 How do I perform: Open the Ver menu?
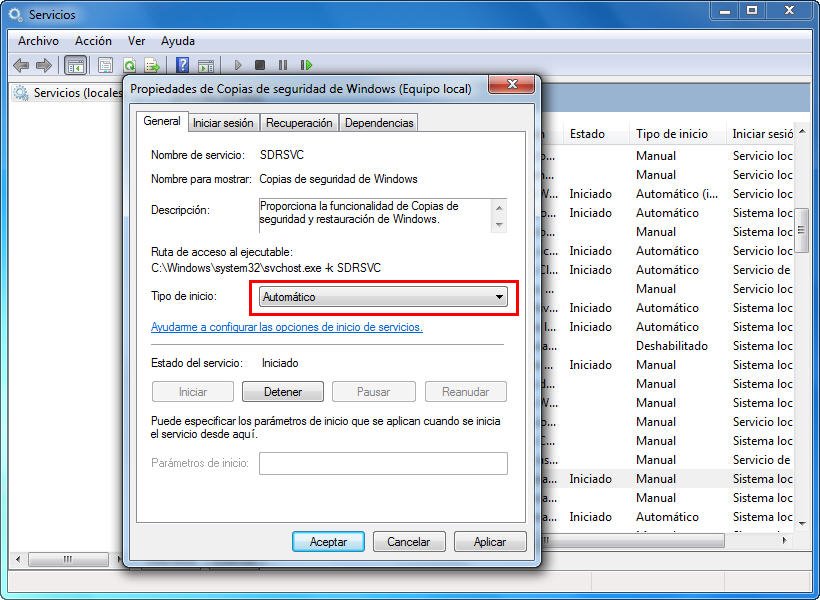click(136, 41)
